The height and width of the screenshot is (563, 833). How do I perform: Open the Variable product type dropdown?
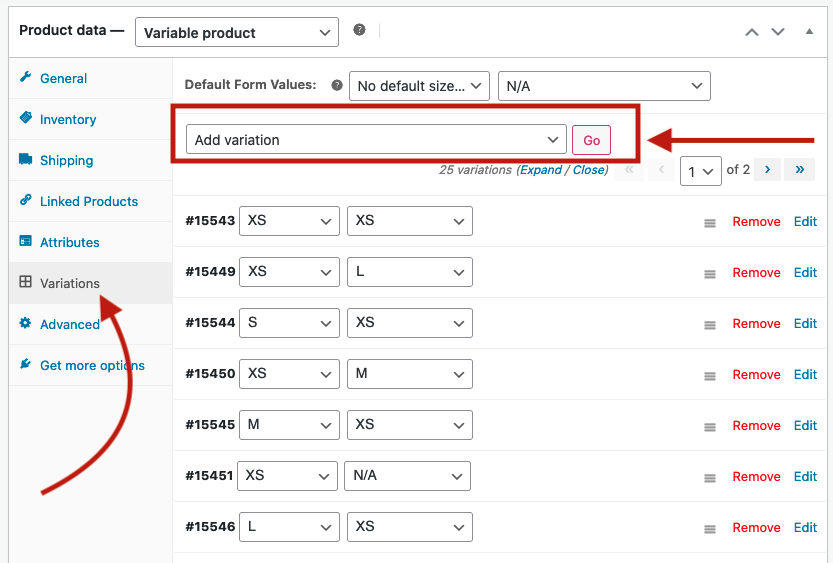(x=237, y=32)
